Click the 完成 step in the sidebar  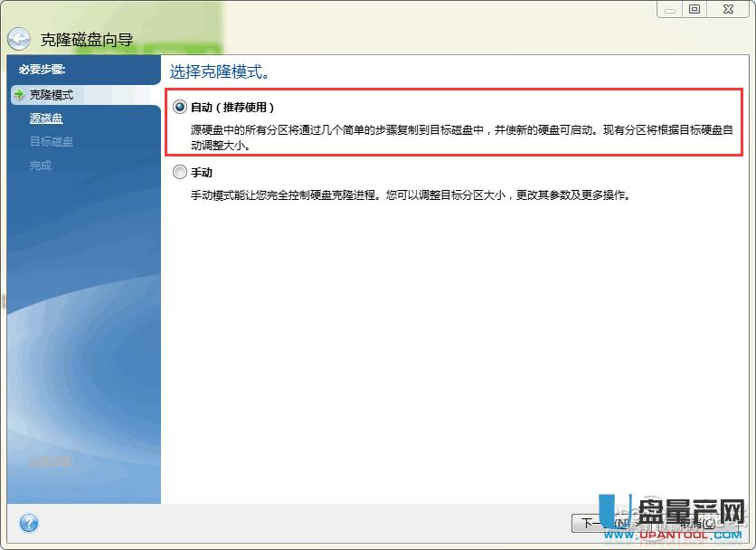click(x=39, y=165)
